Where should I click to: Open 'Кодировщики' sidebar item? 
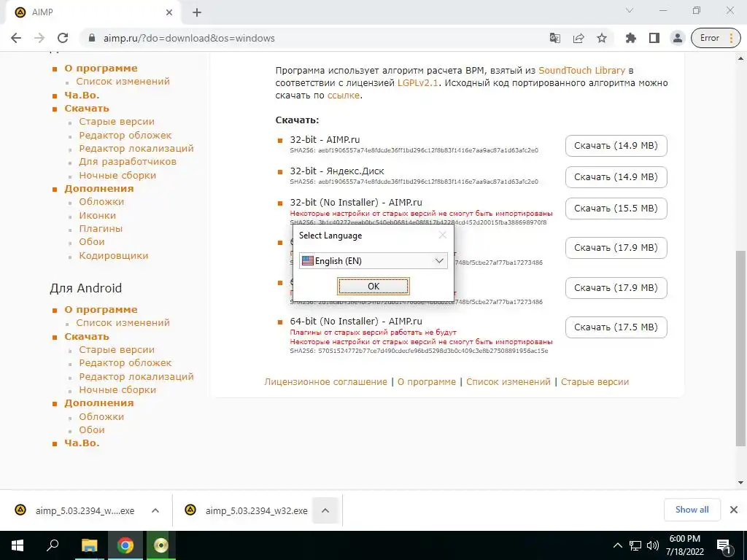[113, 256]
